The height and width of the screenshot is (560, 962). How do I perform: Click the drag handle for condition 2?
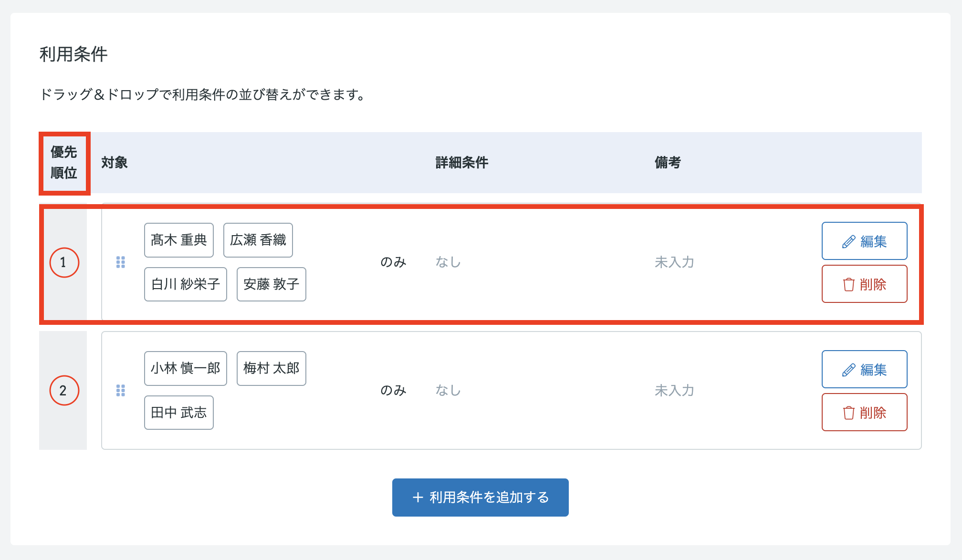click(121, 391)
